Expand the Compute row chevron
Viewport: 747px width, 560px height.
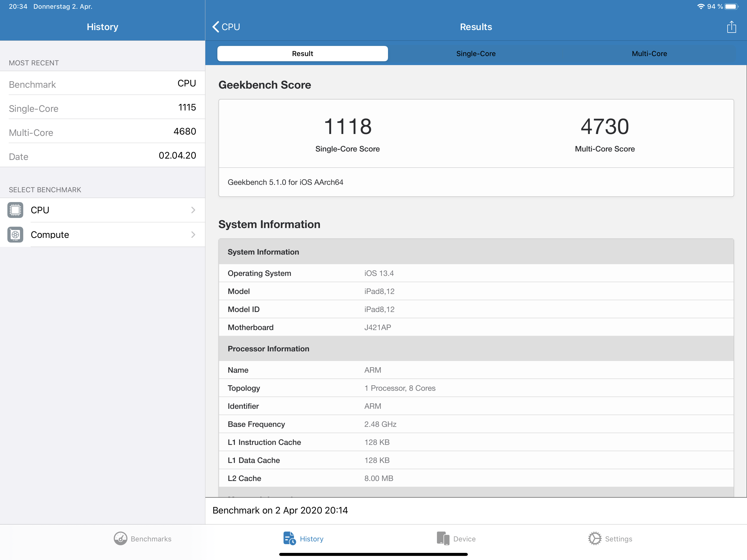coord(193,235)
